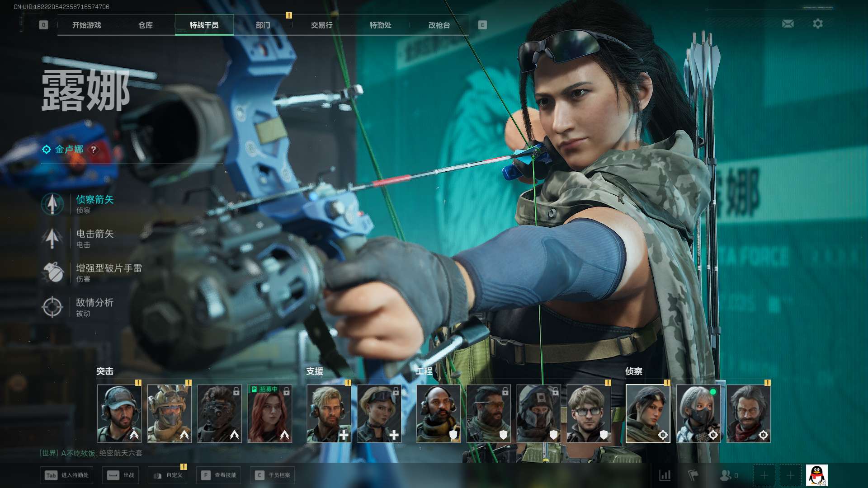Select the 侦察箭矢 skill icon

point(52,204)
